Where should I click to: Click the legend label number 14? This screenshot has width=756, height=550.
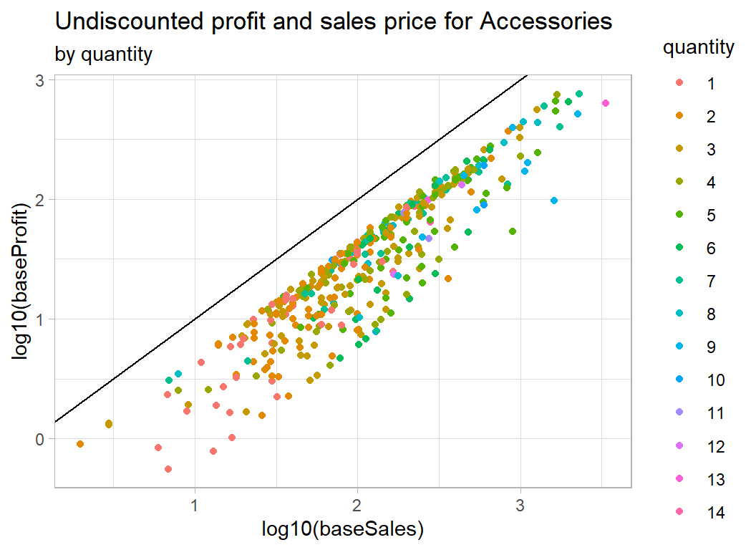pyautogui.click(x=715, y=512)
